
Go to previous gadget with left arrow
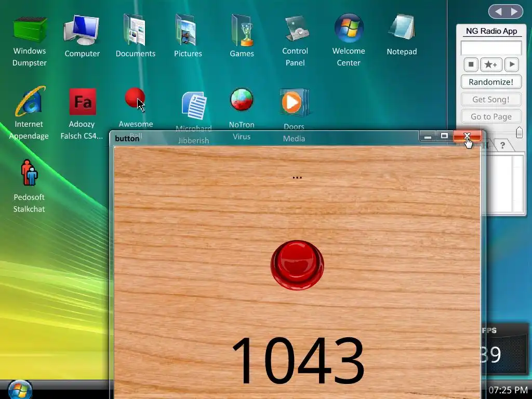(498, 12)
